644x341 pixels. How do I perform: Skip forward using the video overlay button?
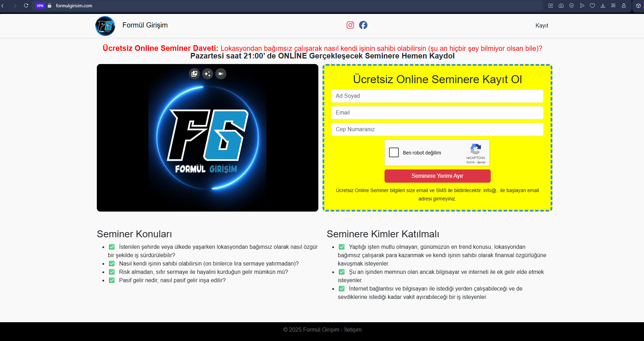pos(221,74)
